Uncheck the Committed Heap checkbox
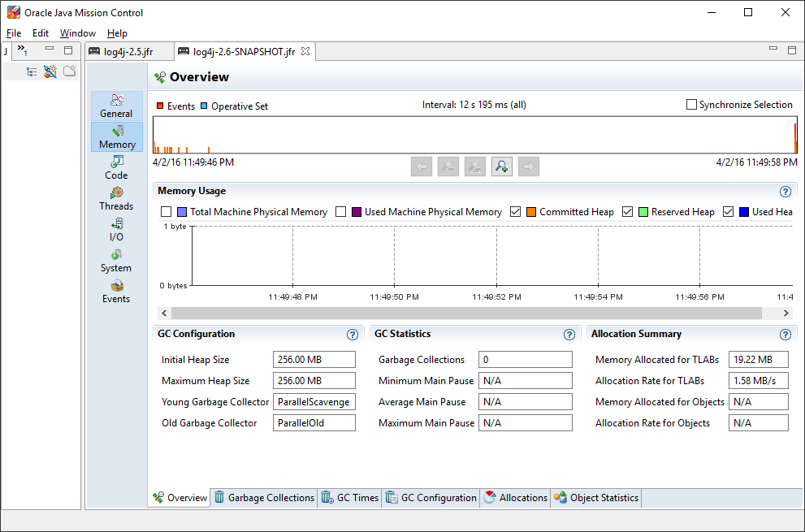 (515, 212)
